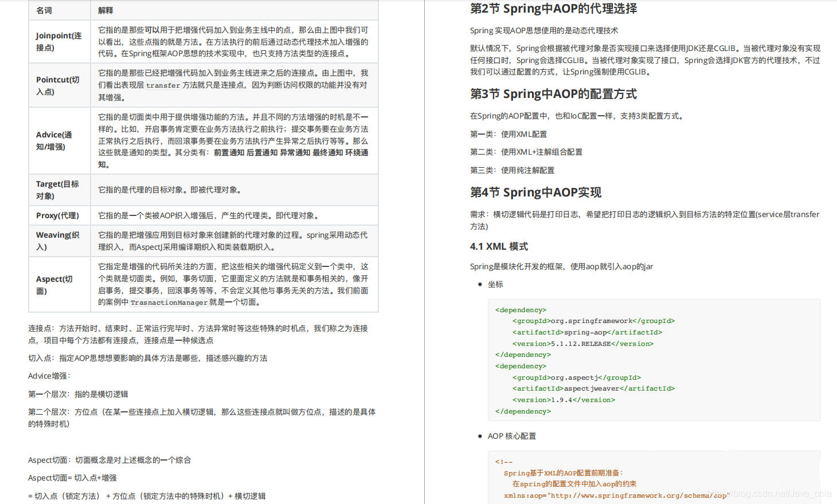The width and height of the screenshot is (837, 504).
Task: Click code line with version '5.1.12.RELEASE'
Action: (583, 344)
